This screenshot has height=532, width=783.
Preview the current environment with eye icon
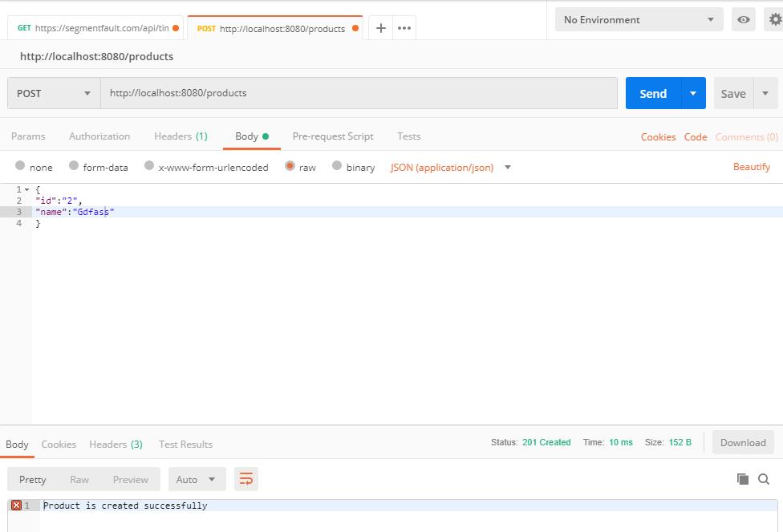743,19
